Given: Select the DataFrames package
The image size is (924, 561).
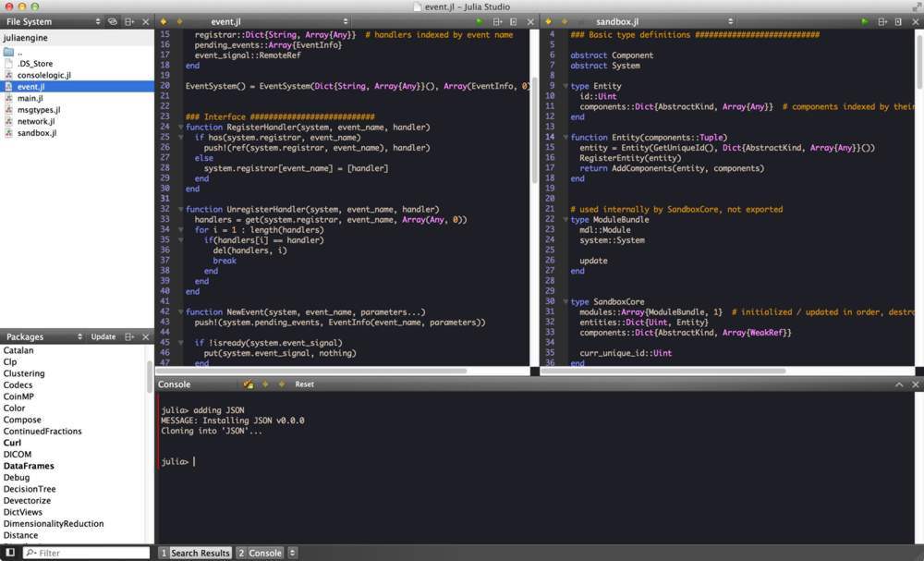Looking at the screenshot, I should pyautogui.click(x=29, y=466).
